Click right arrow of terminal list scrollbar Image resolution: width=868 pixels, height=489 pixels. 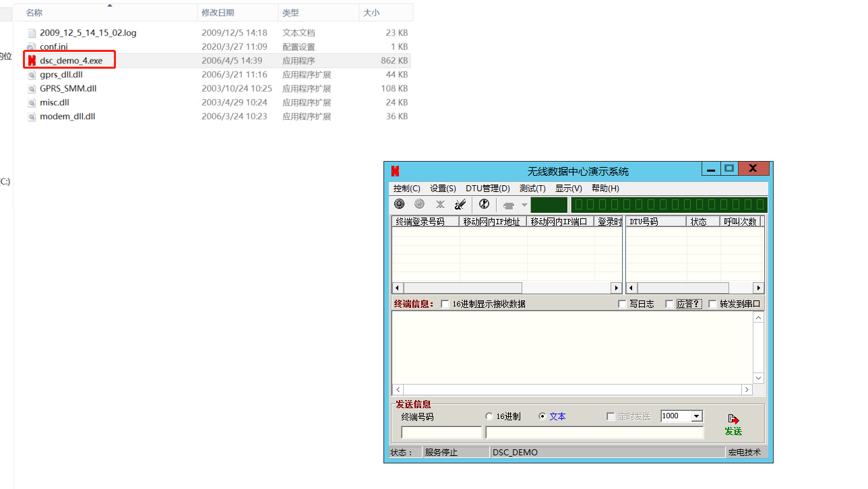point(616,288)
